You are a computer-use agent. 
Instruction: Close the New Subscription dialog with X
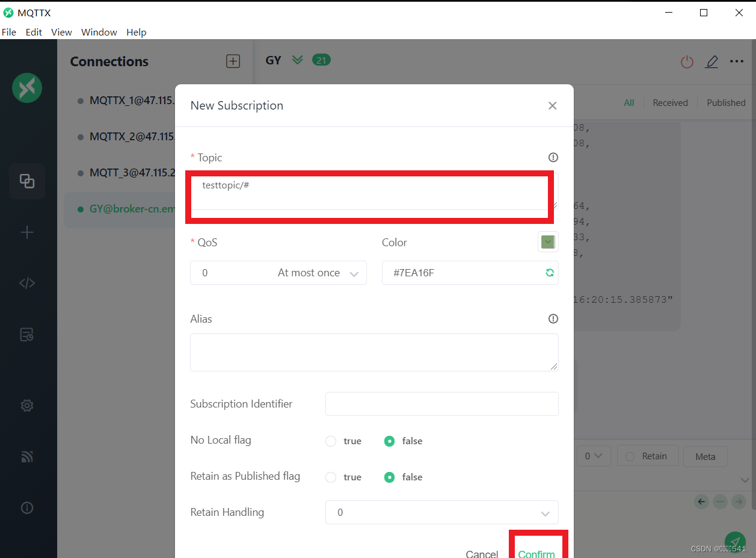point(552,106)
